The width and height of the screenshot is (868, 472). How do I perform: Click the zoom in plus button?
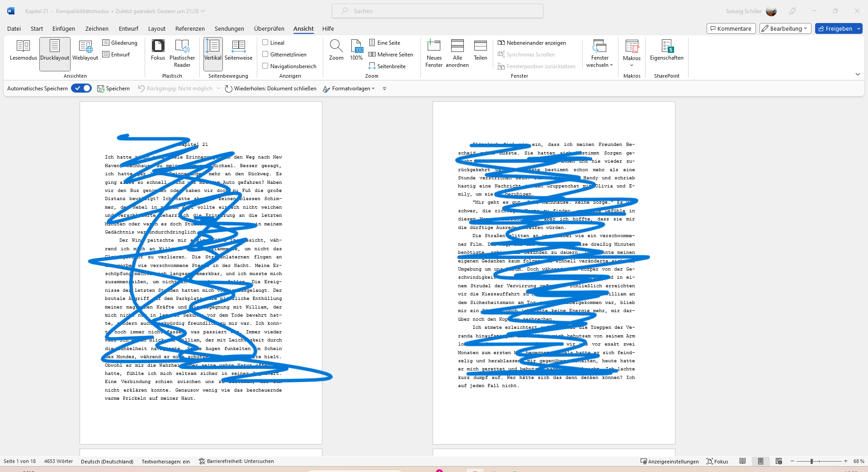coord(845,461)
